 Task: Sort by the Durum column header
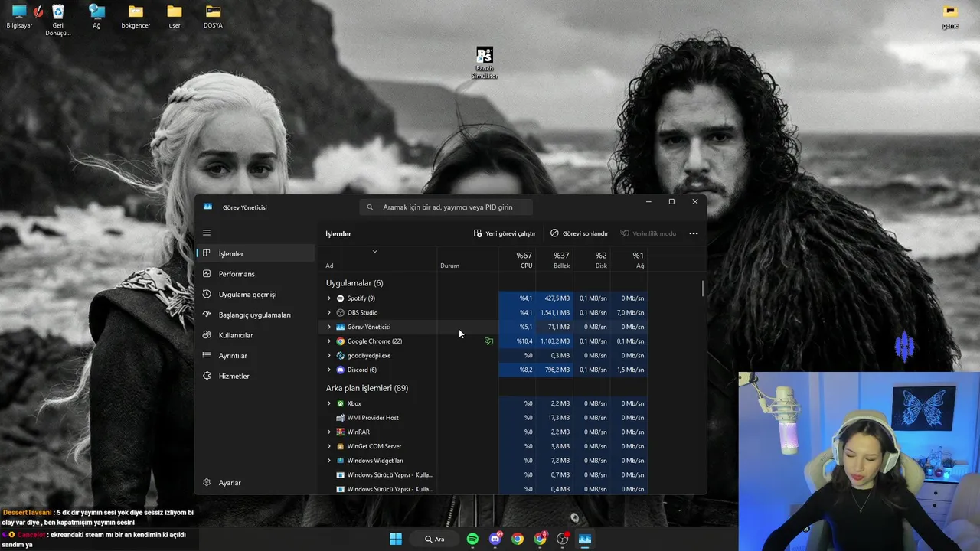point(468,260)
